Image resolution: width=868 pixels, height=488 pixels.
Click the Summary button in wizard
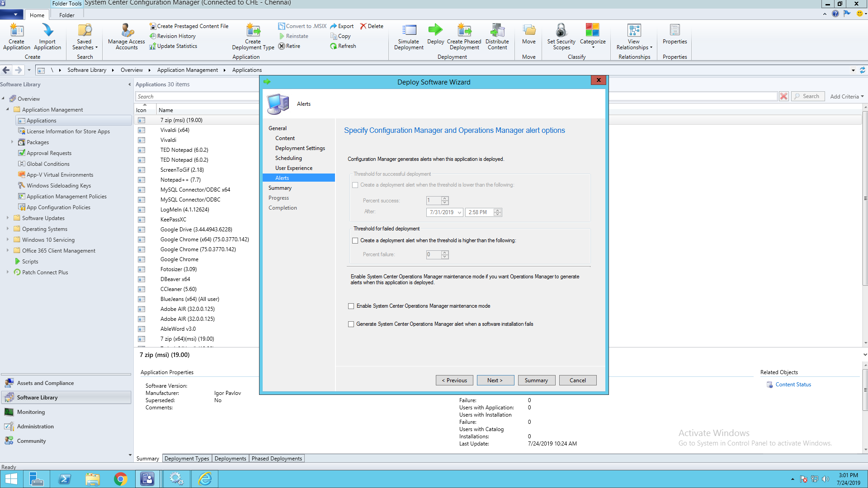pos(536,380)
